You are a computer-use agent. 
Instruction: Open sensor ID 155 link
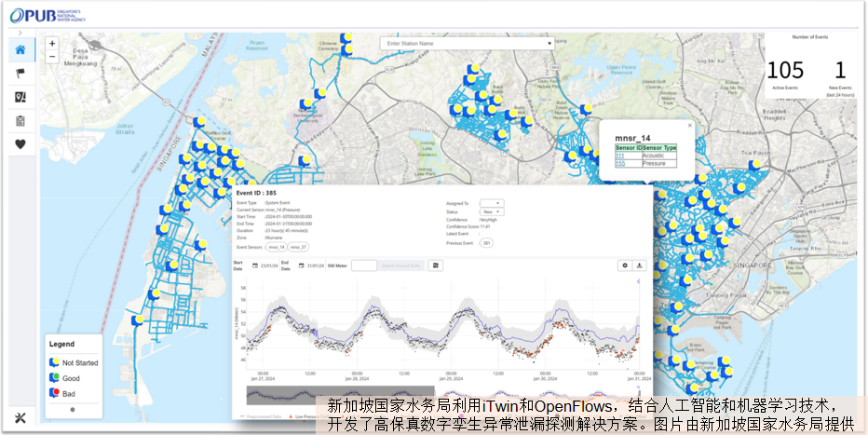(619, 164)
